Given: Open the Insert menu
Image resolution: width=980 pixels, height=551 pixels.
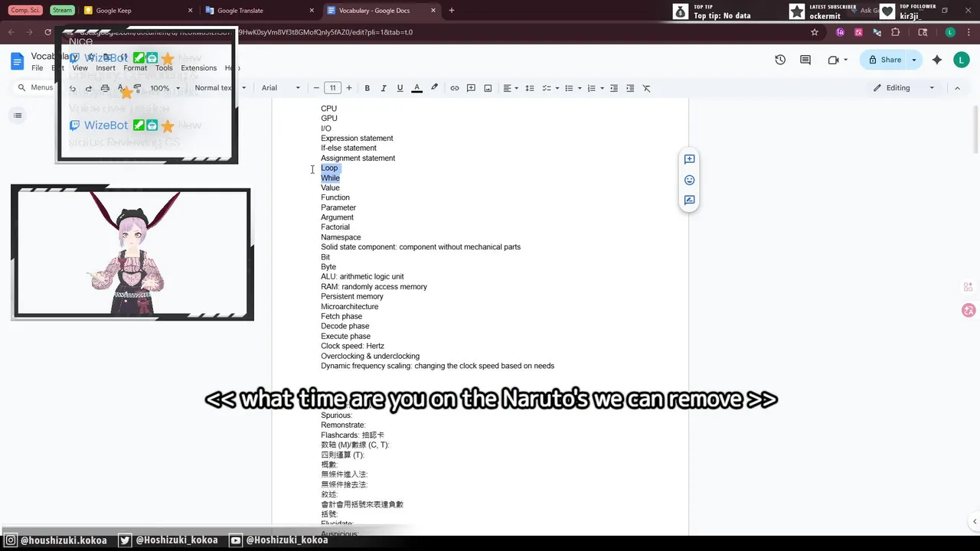Looking at the screenshot, I should [x=106, y=68].
